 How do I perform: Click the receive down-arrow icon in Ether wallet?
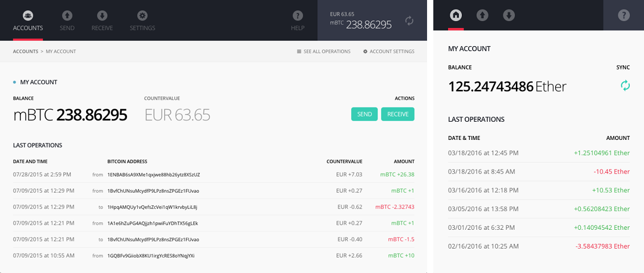click(508, 15)
